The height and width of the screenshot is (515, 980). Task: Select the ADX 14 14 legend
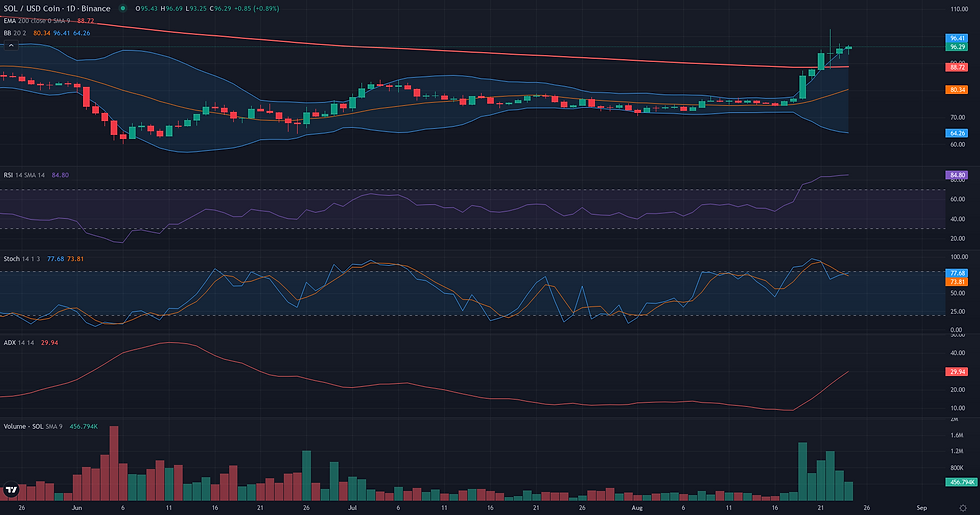pyautogui.click(x=19, y=342)
